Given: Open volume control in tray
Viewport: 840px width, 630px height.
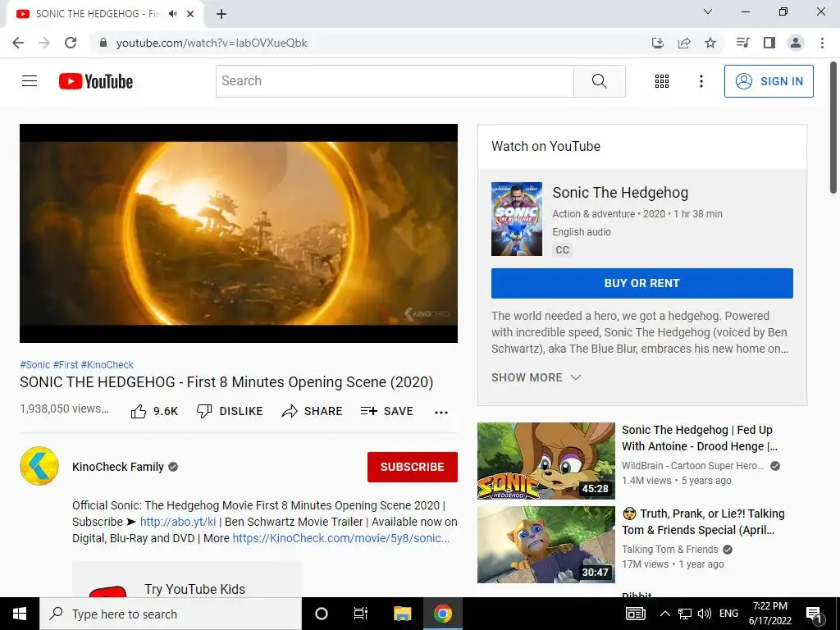Looking at the screenshot, I should 705,614.
